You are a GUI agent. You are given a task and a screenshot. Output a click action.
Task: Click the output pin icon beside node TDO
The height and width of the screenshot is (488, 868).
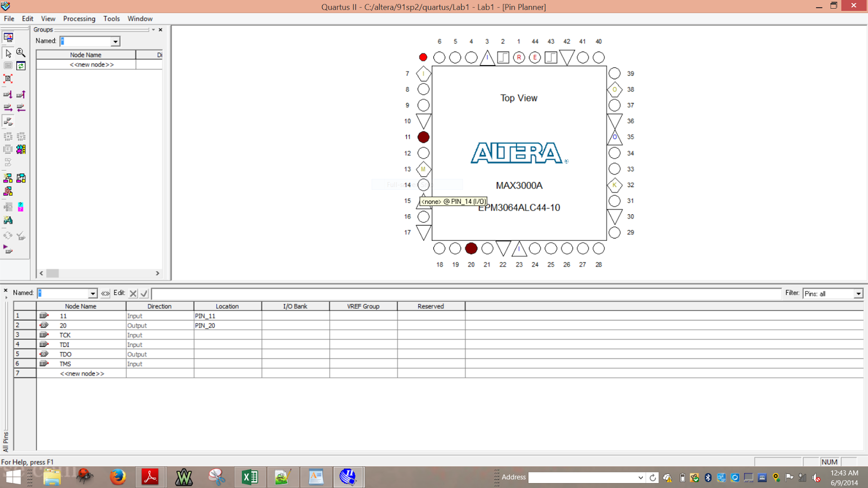coord(44,354)
